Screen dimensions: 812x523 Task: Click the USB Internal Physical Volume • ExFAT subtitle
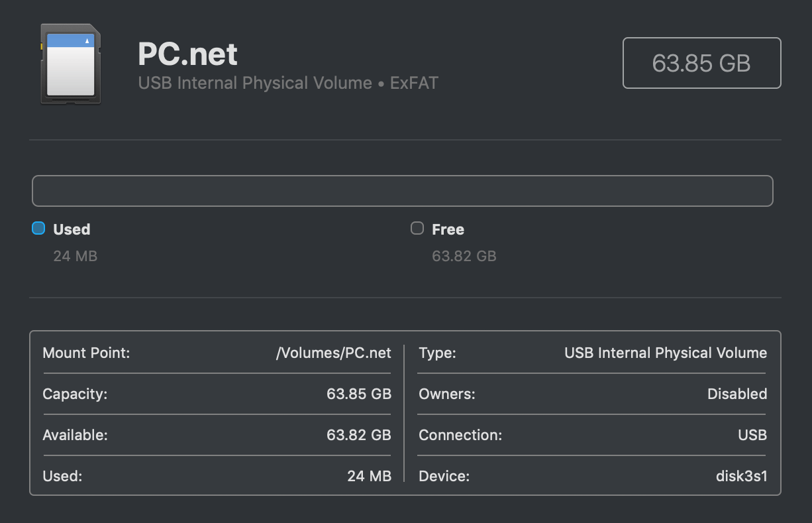[x=288, y=83]
